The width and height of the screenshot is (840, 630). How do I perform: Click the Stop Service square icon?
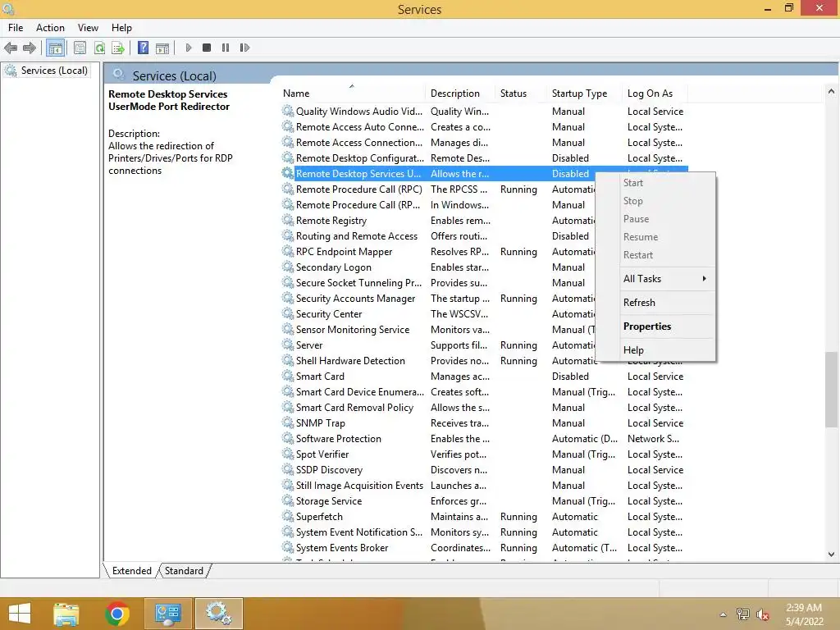[x=207, y=48]
